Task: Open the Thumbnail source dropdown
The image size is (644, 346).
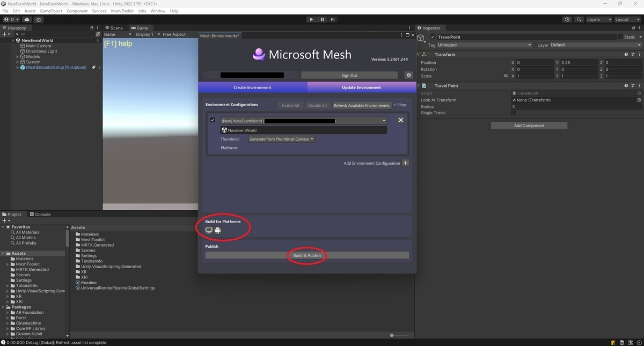Action: pyautogui.click(x=281, y=139)
